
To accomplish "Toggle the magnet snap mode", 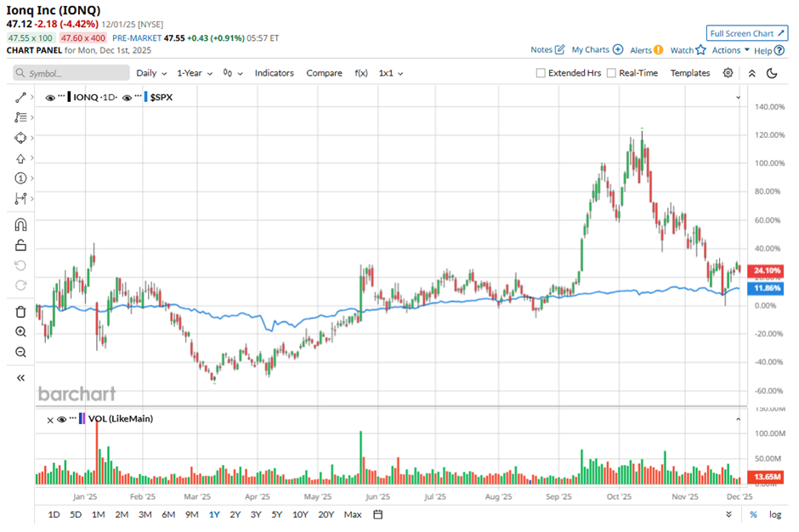I will pyautogui.click(x=20, y=224).
